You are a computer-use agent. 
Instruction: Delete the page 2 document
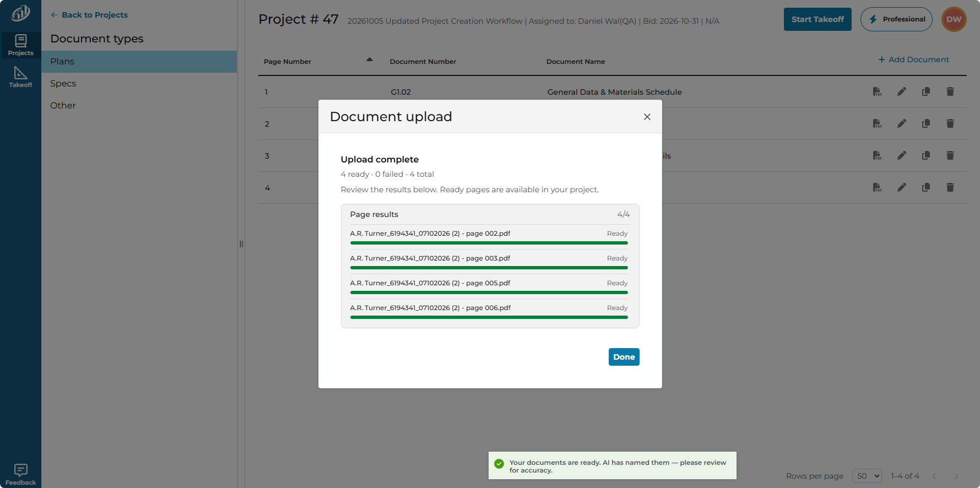[950, 123]
